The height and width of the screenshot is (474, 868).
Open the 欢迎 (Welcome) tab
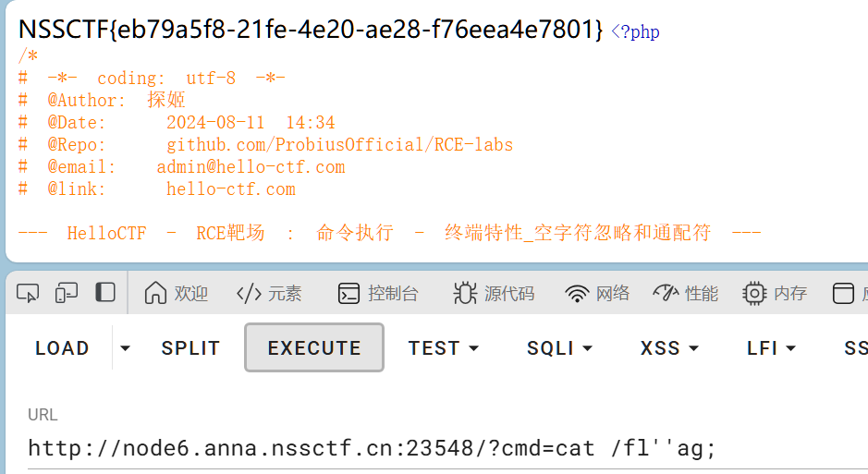coord(177,294)
